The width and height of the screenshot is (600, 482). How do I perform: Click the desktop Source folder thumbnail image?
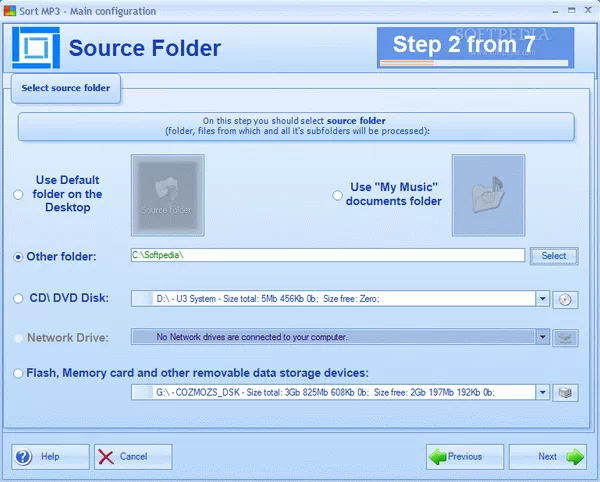168,195
